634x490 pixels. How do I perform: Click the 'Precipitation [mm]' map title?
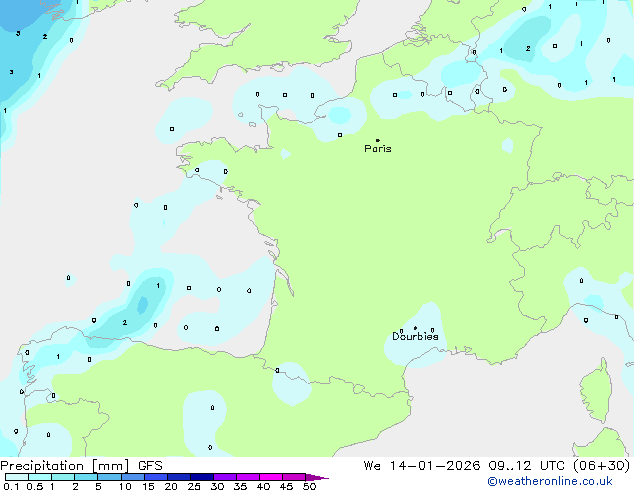coord(65,466)
